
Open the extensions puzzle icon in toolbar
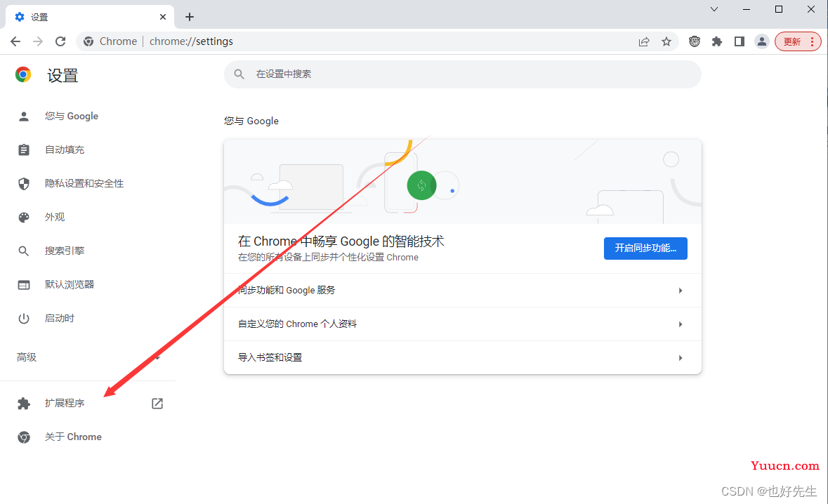(x=716, y=41)
